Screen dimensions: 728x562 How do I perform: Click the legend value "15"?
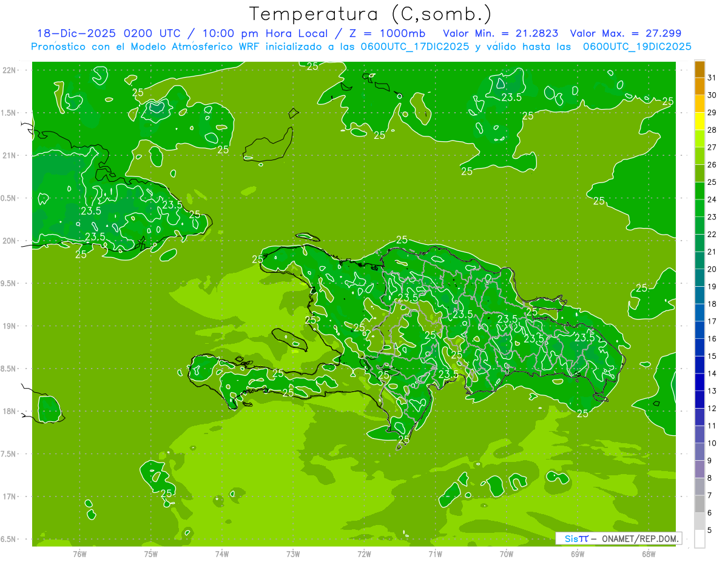pyautogui.click(x=712, y=356)
